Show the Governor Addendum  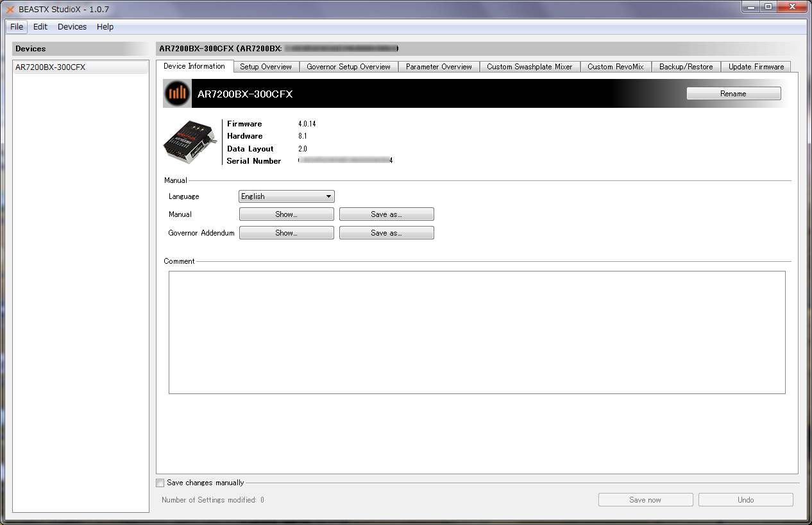(x=287, y=233)
